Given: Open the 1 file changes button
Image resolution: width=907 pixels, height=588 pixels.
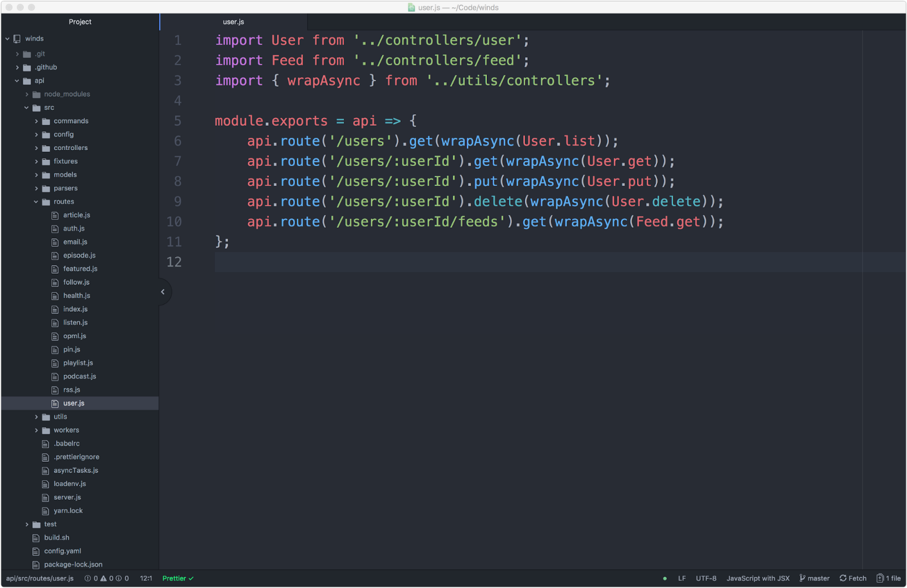Looking at the screenshot, I should (888, 578).
